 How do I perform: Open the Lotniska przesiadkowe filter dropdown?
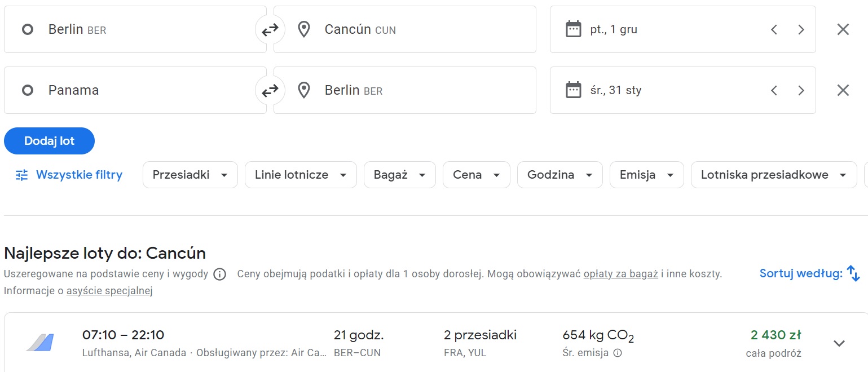coord(774,175)
